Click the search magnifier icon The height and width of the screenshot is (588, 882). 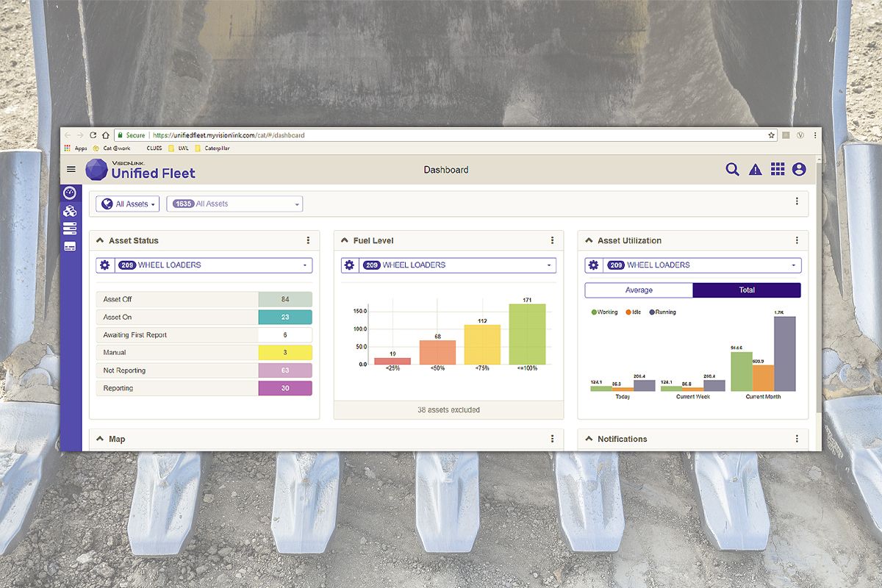pyautogui.click(x=732, y=170)
